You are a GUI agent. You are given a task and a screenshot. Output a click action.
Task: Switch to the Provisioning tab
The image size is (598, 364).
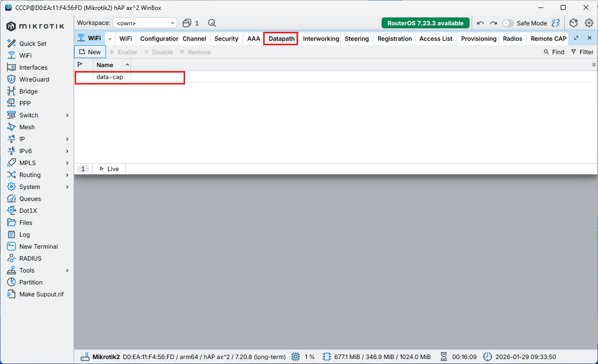(x=479, y=38)
